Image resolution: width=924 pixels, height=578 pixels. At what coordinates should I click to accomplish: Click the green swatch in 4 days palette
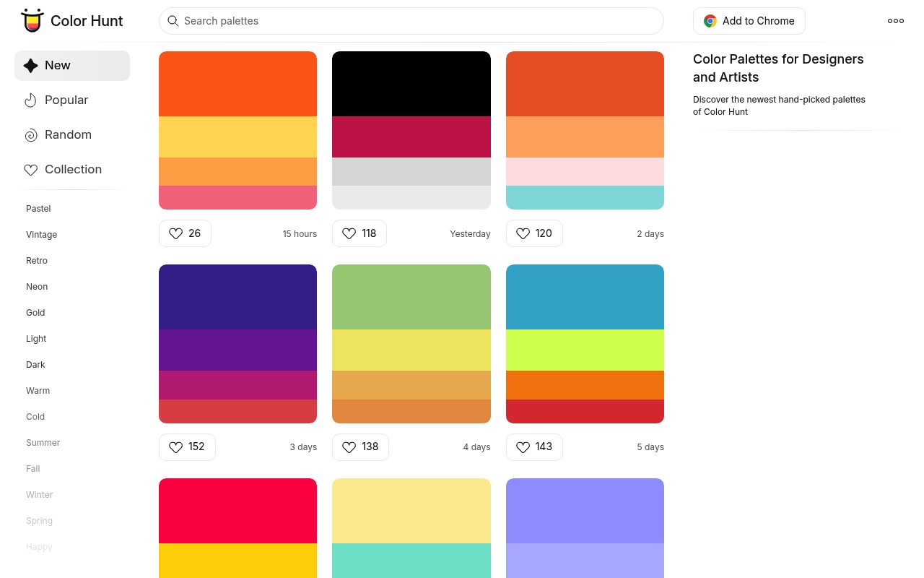411,297
